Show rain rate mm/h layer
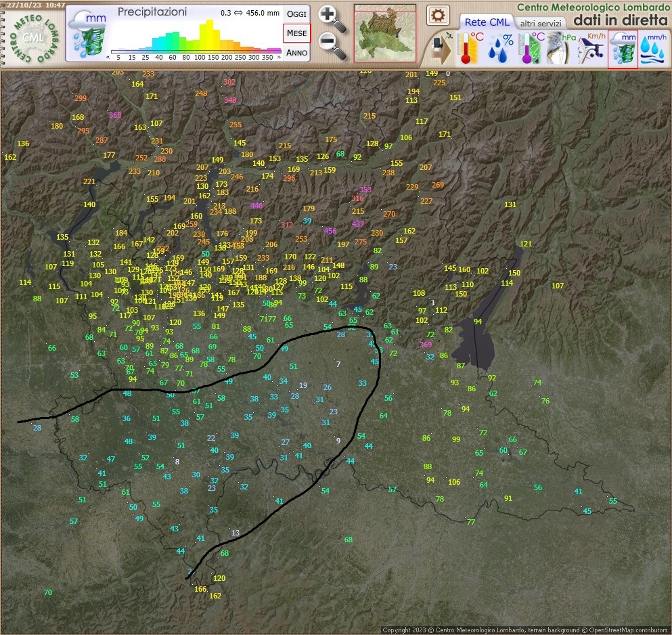The height and width of the screenshot is (635, 672). [x=653, y=49]
